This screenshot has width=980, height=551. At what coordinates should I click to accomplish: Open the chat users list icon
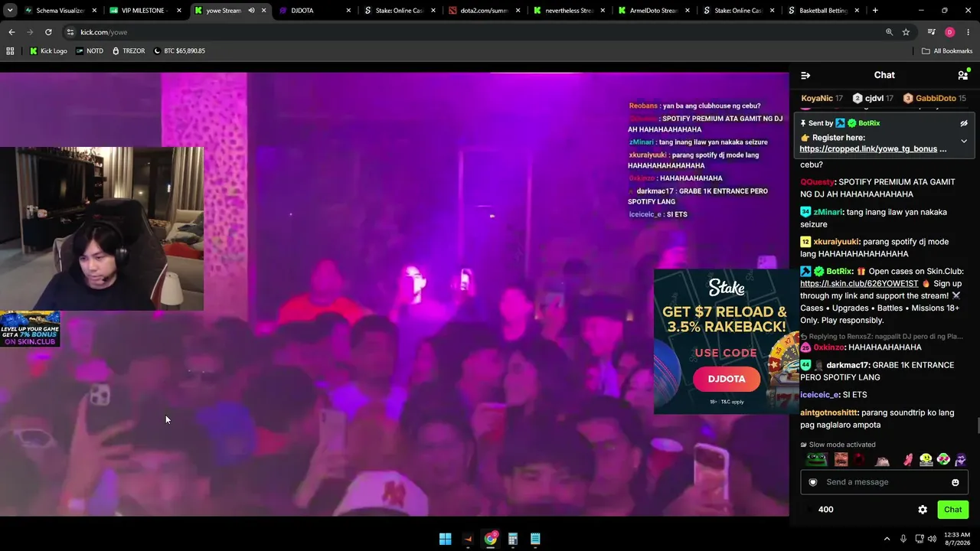coord(962,75)
